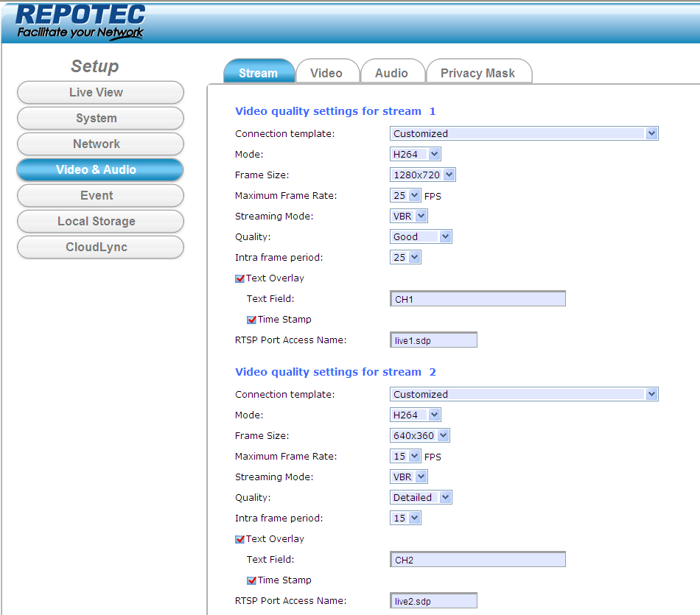Screen dimensions: 700x615
Task: Open the Privacy Mask tab
Action: pyautogui.click(x=477, y=73)
